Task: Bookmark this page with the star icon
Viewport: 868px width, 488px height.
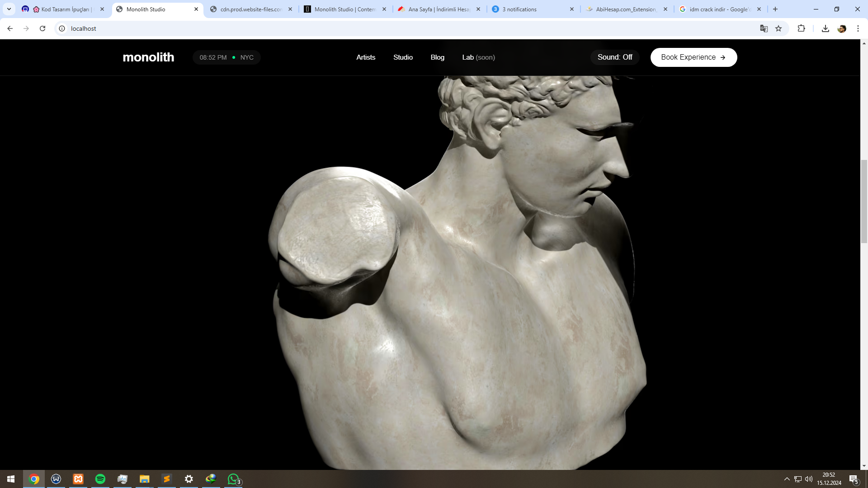Action: coord(778,28)
